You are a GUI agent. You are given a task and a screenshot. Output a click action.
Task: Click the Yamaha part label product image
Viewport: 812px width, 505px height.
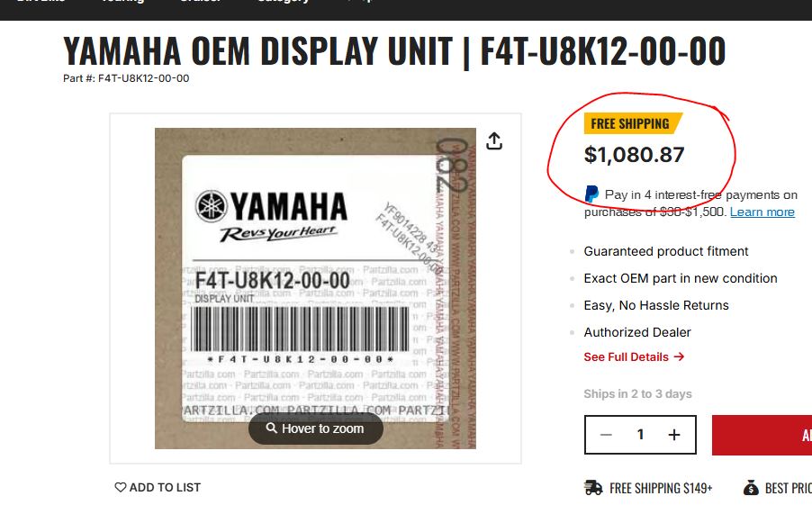point(315,288)
